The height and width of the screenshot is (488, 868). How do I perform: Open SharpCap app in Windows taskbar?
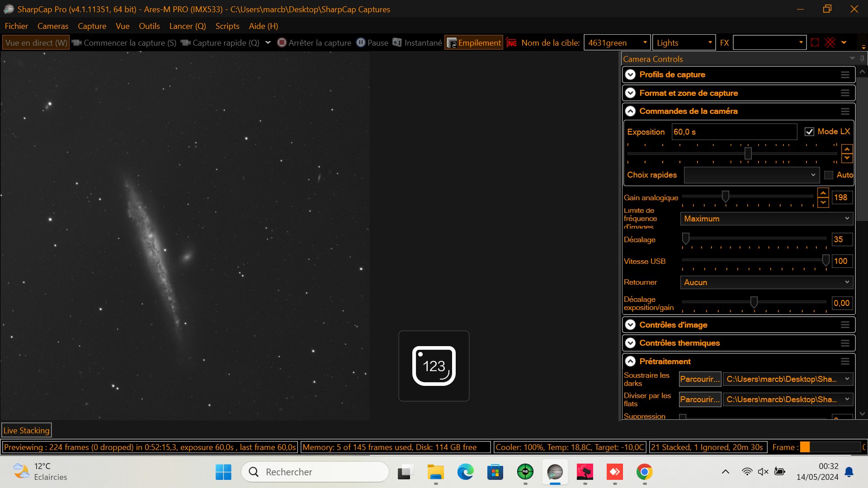pyautogui.click(x=555, y=472)
